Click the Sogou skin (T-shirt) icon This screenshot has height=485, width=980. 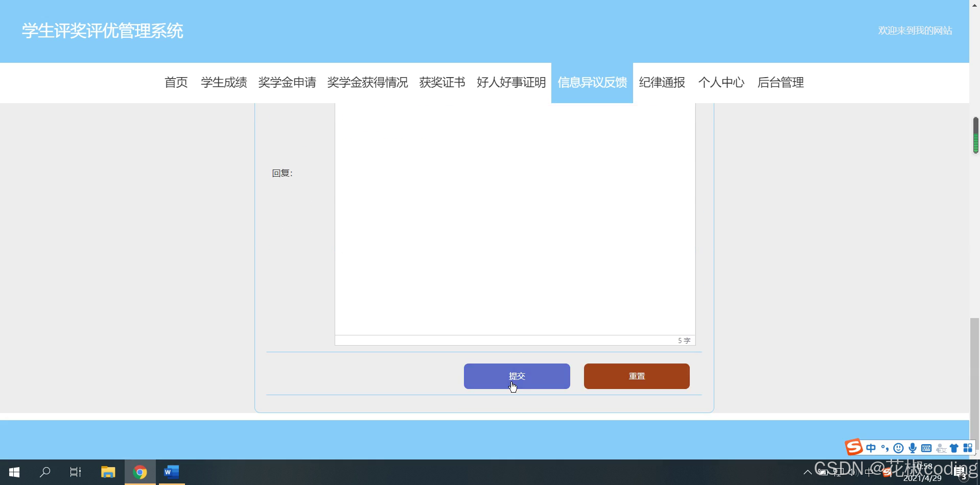coord(954,447)
